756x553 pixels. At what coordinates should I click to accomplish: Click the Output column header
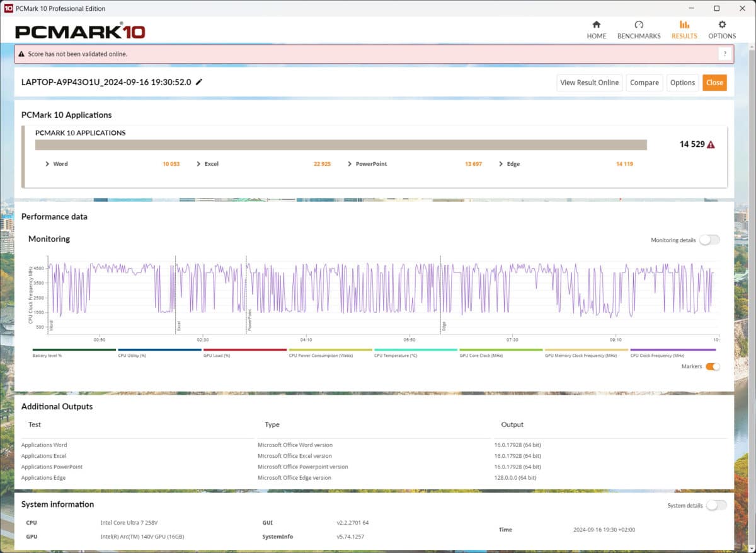pyautogui.click(x=512, y=425)
